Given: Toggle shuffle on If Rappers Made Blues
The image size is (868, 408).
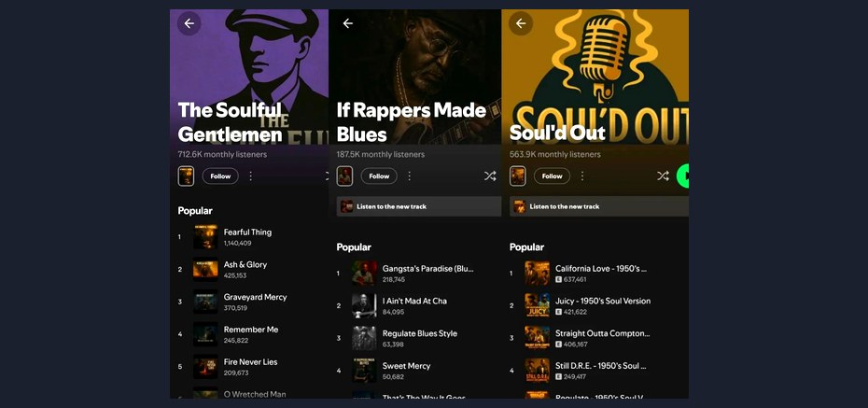Looking at the screenshot, I should [490, 176].
